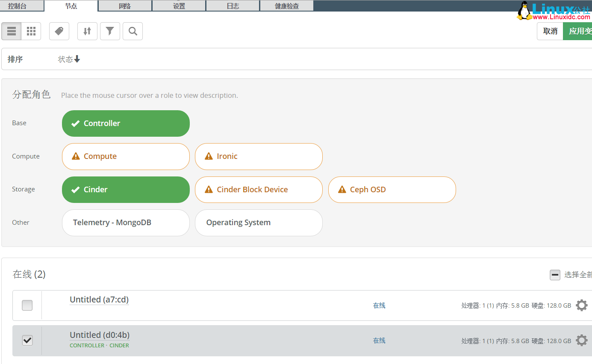Deselect the Controller role

[x=126, y=123]
